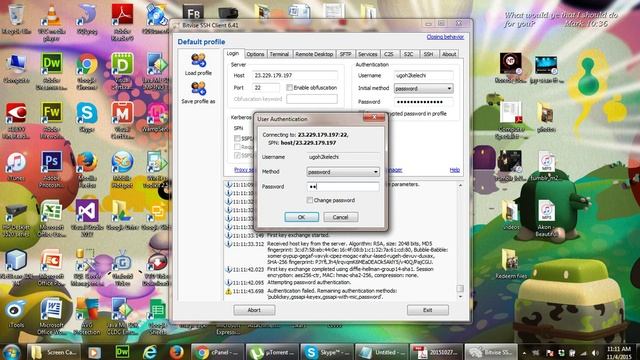Viewport: 640px width, 360px height.
Task: Tick the Change password checkbox
Action: [310, 200]
